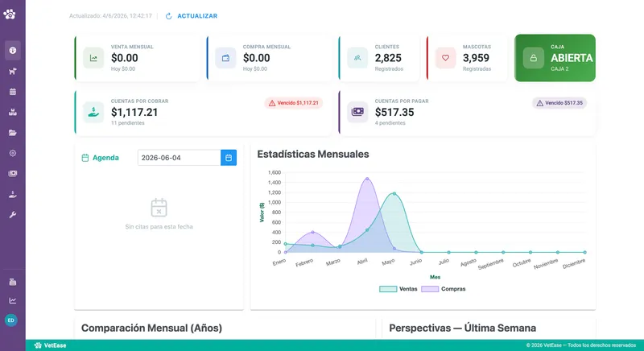Open the pets dog icon in sidebar
644x351 pixels.
(13, 71)
